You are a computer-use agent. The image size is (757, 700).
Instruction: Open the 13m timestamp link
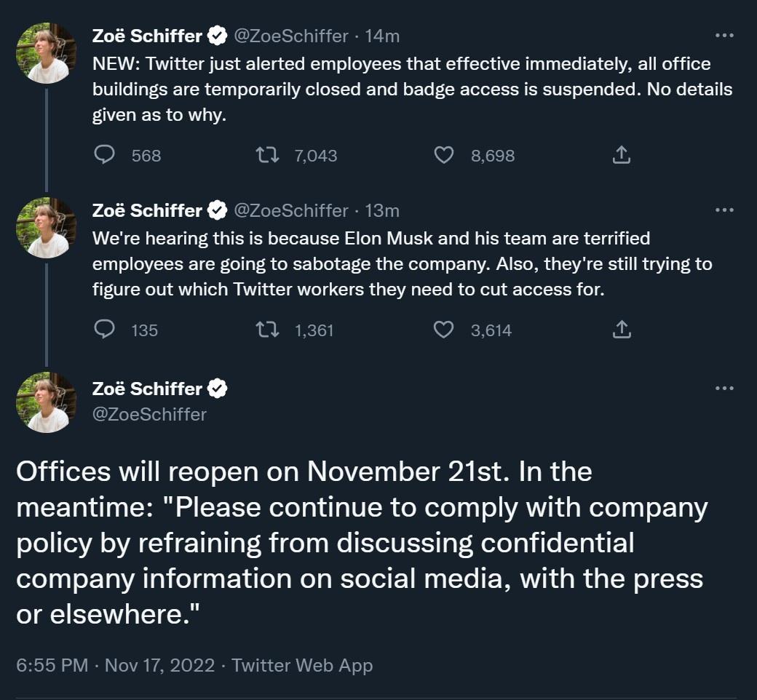point(383,210)
